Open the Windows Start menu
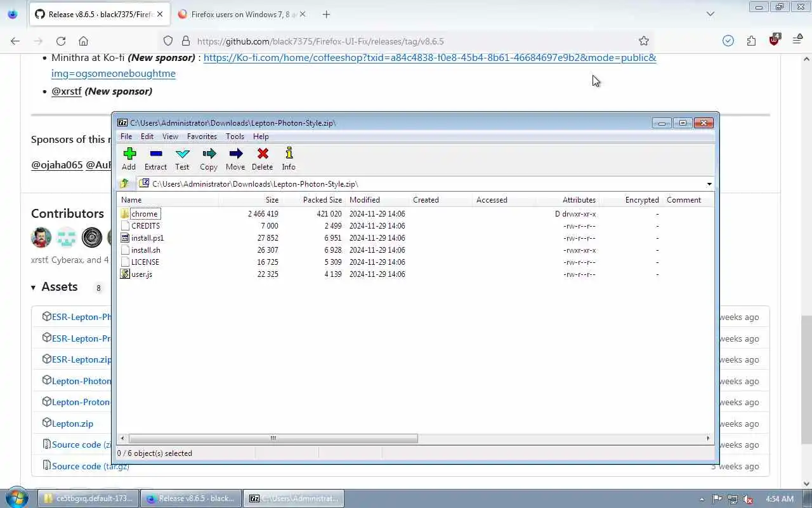 click(16, 498)
